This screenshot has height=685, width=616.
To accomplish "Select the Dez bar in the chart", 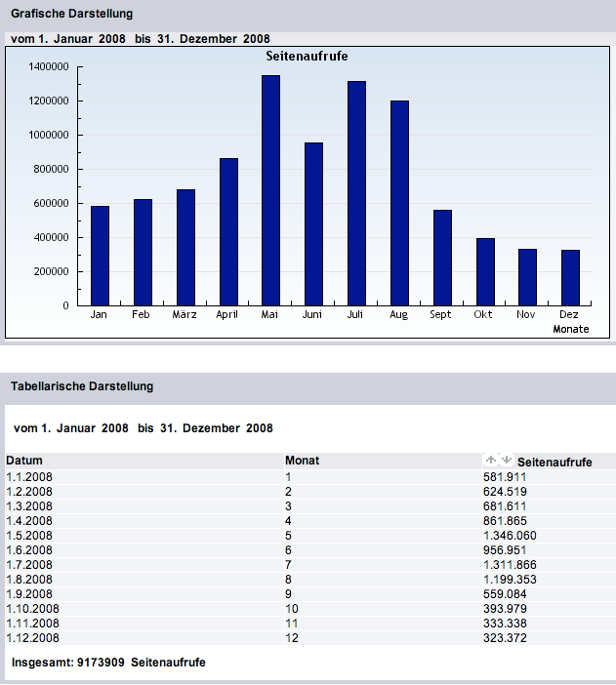I will [x=570, y=278].
